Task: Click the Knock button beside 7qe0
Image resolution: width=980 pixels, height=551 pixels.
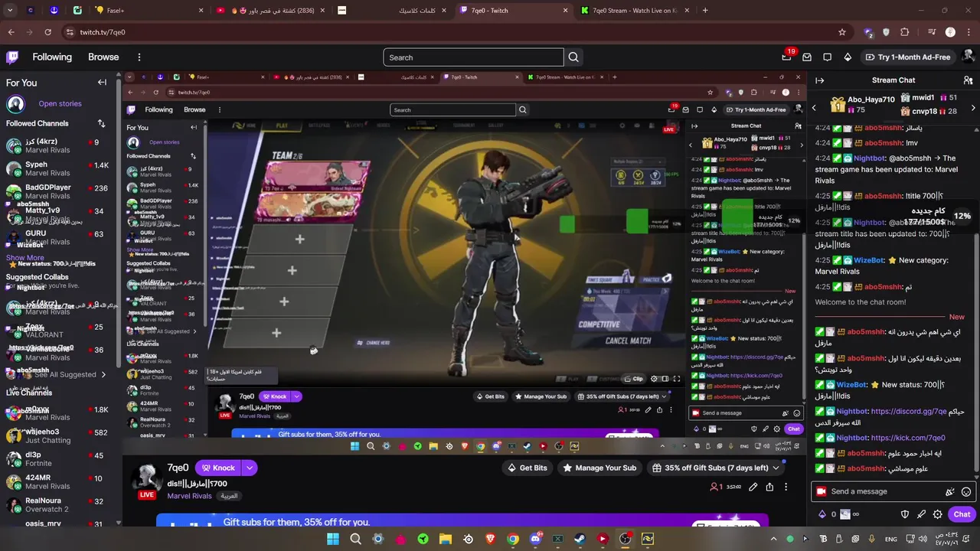Action: pyautogui.click(x=217, y=468)
